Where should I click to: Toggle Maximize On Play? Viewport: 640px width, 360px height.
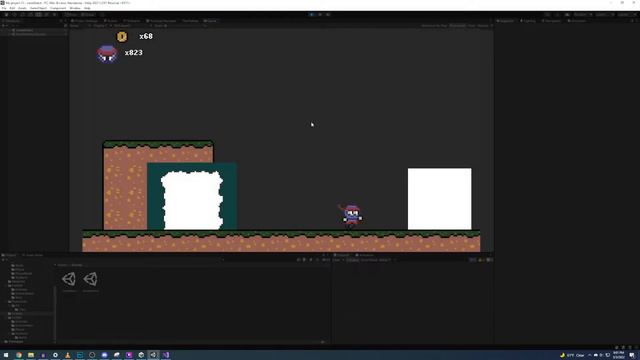434,26
